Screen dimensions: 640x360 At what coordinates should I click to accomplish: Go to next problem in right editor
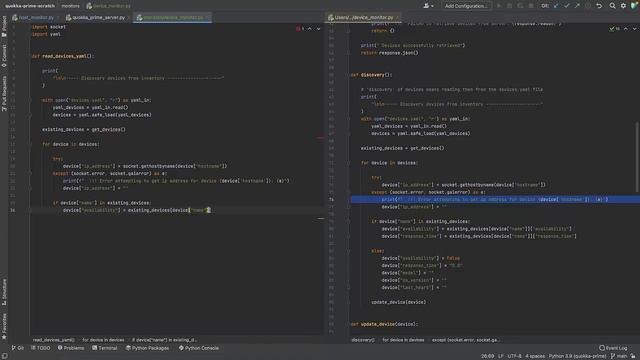click(634, 29)
